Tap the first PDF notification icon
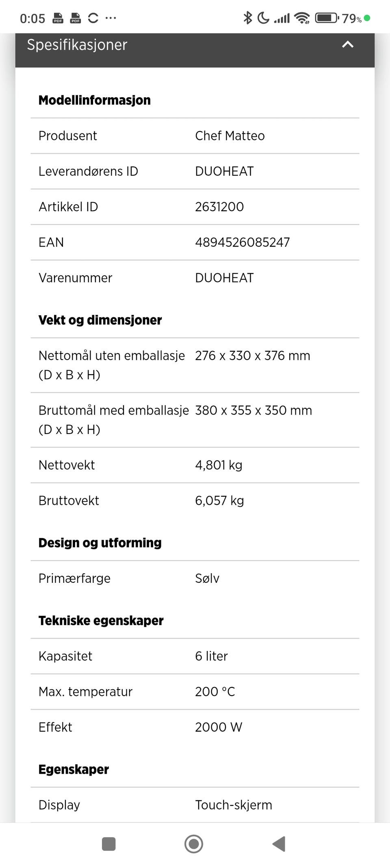 [x=58, y=18]
